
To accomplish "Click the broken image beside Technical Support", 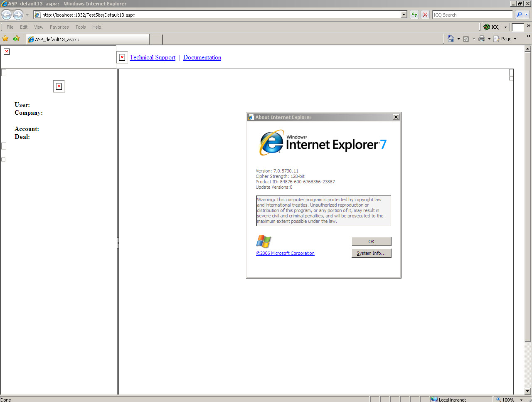I will (122, 57).
